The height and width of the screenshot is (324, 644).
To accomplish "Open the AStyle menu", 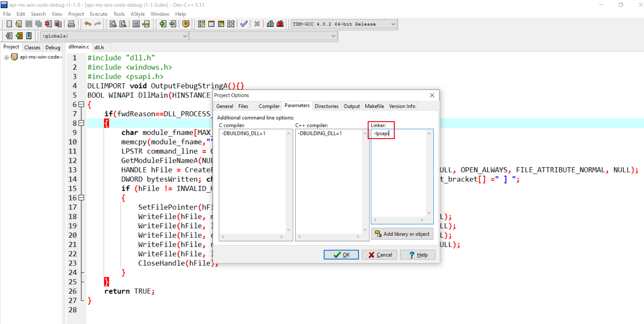I will [137, 14].
